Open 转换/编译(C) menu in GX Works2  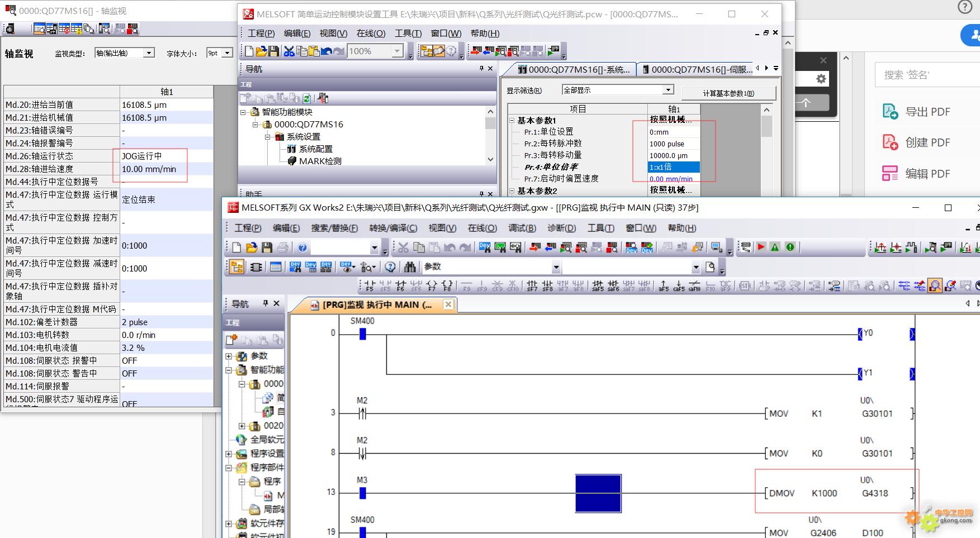(393, 228)
